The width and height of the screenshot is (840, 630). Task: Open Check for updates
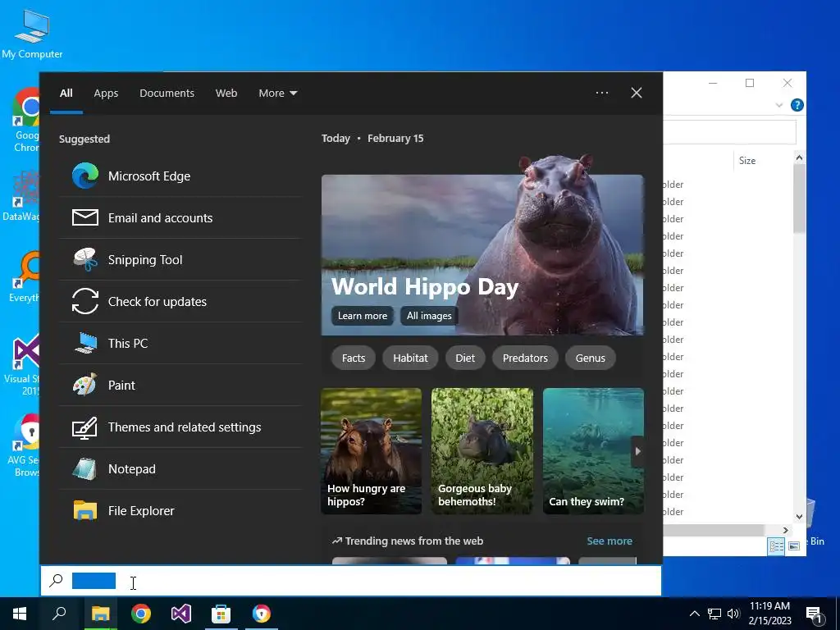180,302
